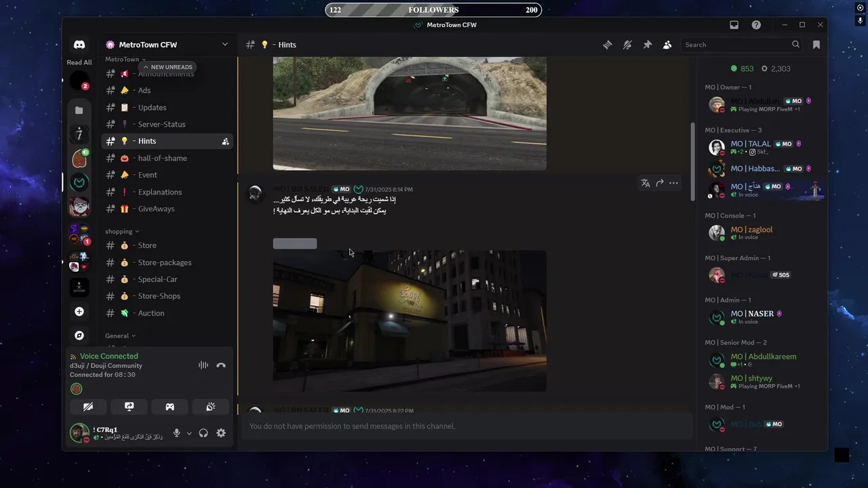Open member MO | zaglool profile
Viewport: 868px width, 488px height.
(x=764, y=233)
